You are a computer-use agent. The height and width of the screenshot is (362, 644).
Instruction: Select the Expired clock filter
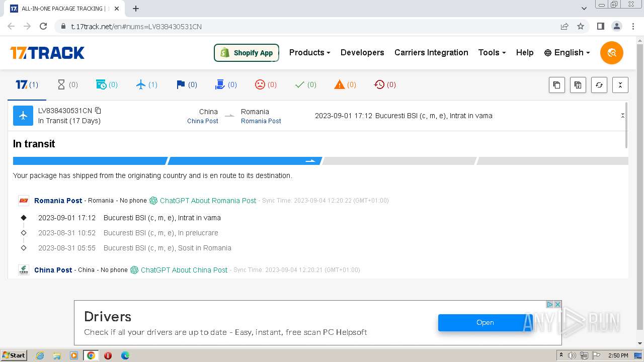coord(385,84)
